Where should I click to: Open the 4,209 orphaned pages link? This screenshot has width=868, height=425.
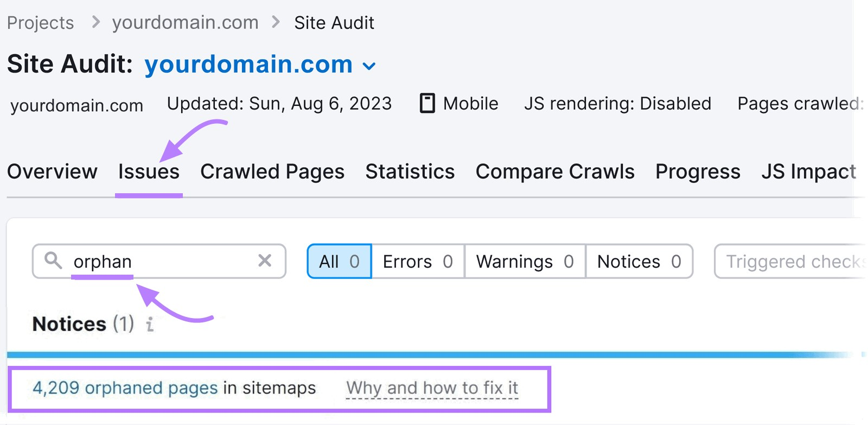(125, 388)
